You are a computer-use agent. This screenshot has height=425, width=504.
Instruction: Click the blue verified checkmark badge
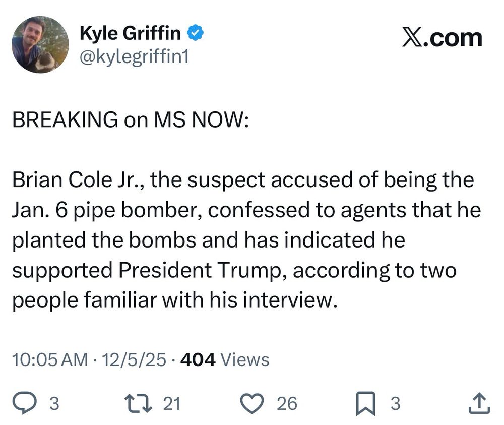click(x=196, y=34)
